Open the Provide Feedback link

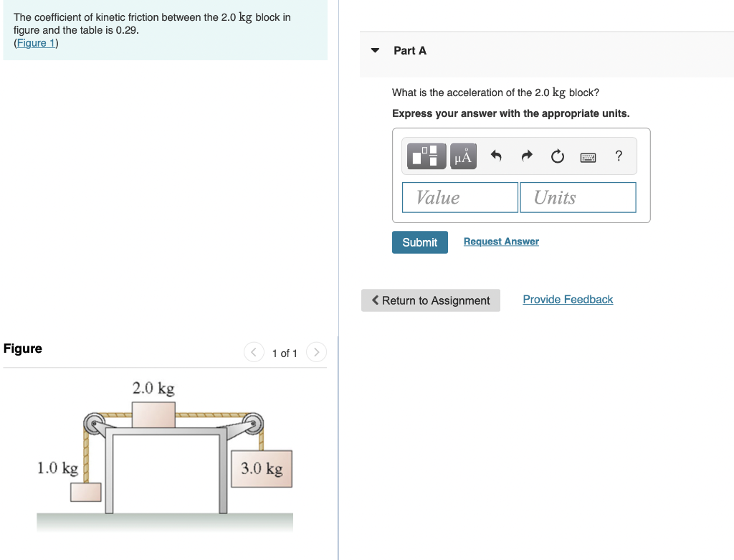coord(567,299)
